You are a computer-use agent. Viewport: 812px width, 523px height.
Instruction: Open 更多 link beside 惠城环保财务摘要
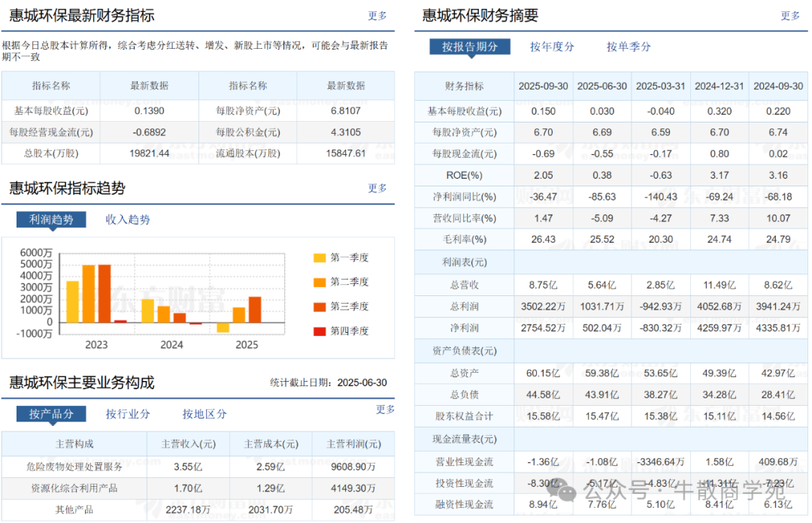790,16
